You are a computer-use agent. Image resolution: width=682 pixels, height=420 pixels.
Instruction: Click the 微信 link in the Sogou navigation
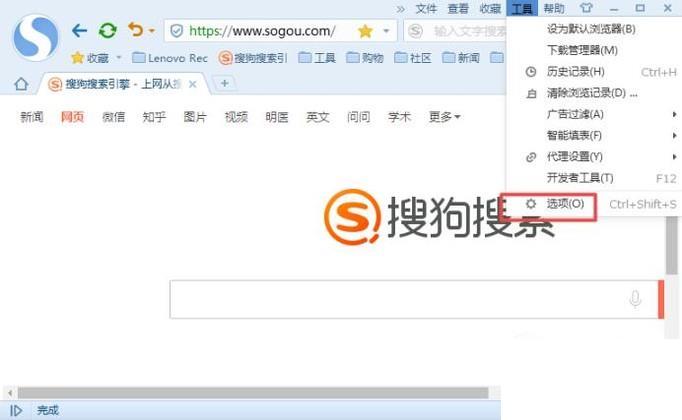pos(113,118)
